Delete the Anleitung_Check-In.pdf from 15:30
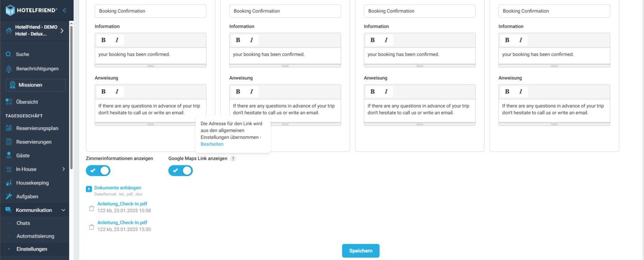Viewport: 644px width, 260px height. [92, 227]
